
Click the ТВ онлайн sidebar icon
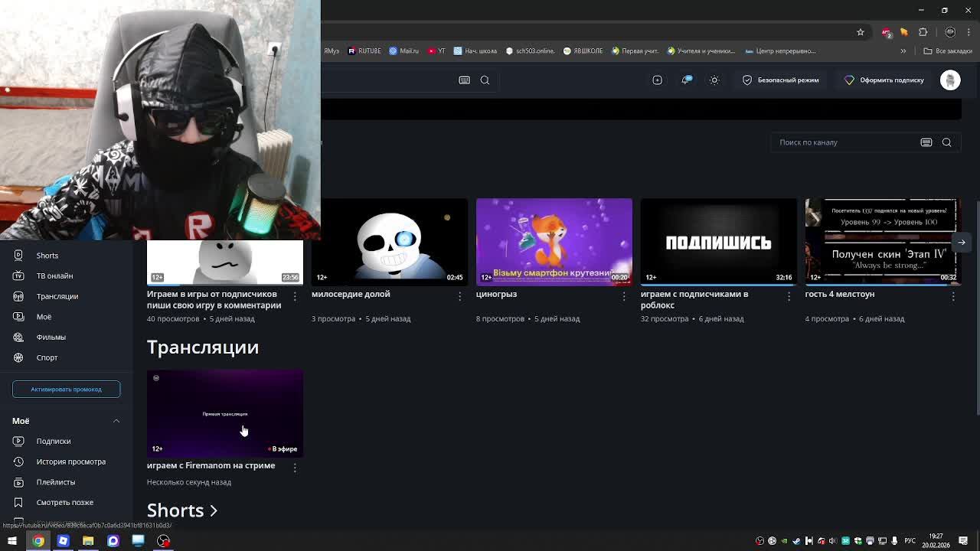[18, 275]
